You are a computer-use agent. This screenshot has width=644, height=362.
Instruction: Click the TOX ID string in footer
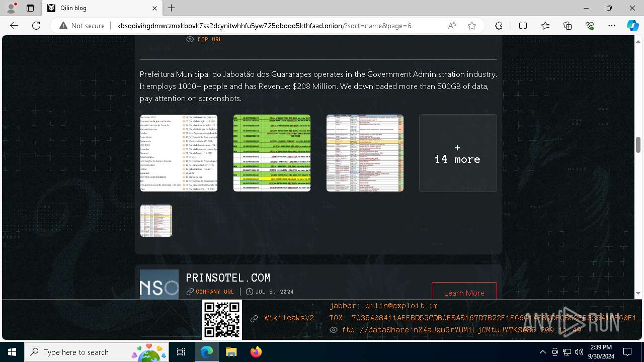[x=486, y=318]
